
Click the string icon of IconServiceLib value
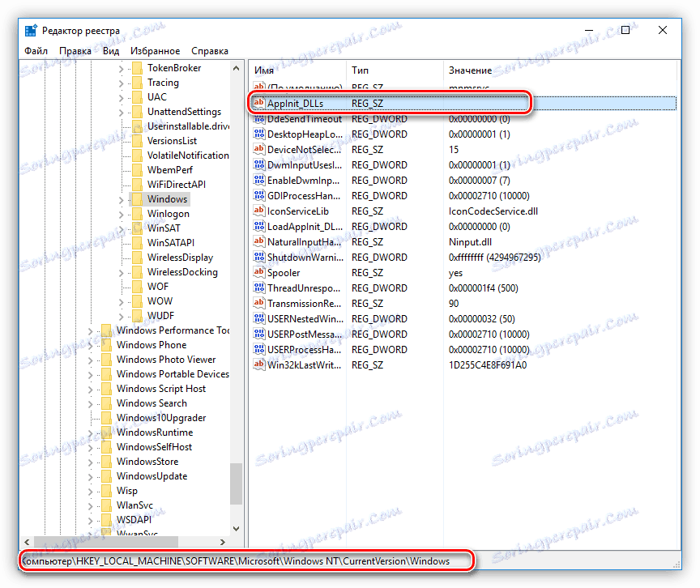259,211
